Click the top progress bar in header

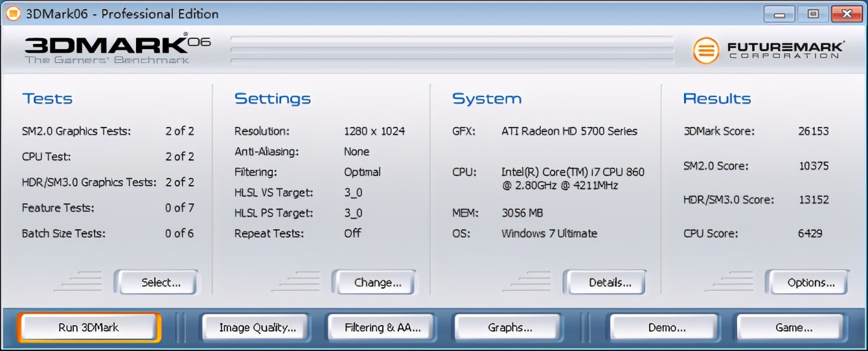(451, 40)
